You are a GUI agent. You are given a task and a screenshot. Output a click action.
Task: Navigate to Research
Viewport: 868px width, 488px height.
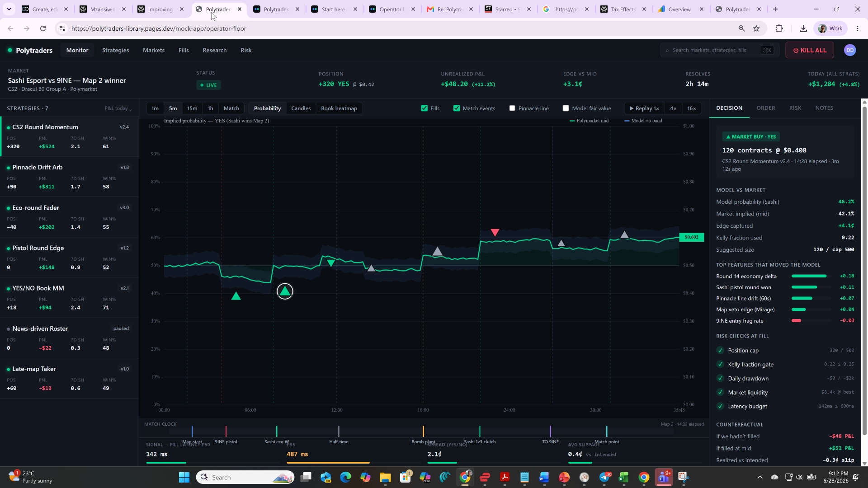[215, 50]
